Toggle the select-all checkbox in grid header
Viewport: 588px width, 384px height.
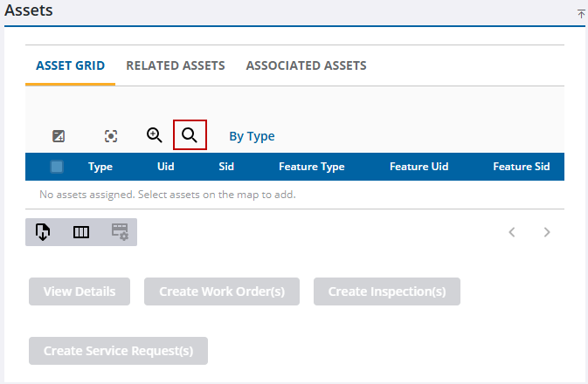coord(57,167)
